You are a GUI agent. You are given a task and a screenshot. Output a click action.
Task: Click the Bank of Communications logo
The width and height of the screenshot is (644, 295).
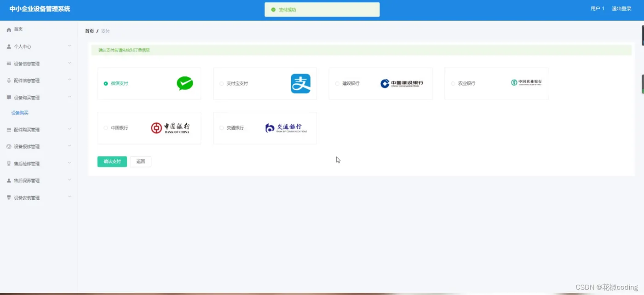pos(286,128)
